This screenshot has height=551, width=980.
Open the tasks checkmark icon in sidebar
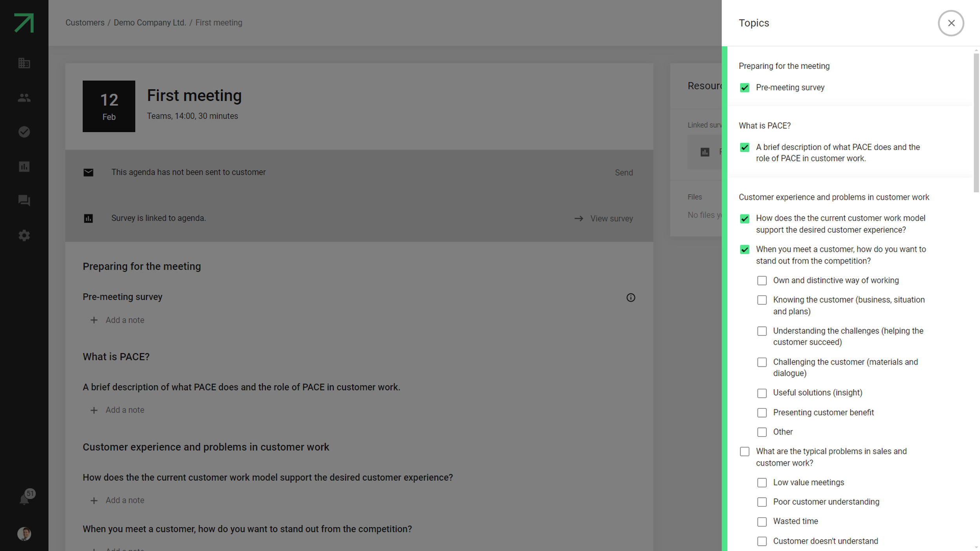[24, 132]
